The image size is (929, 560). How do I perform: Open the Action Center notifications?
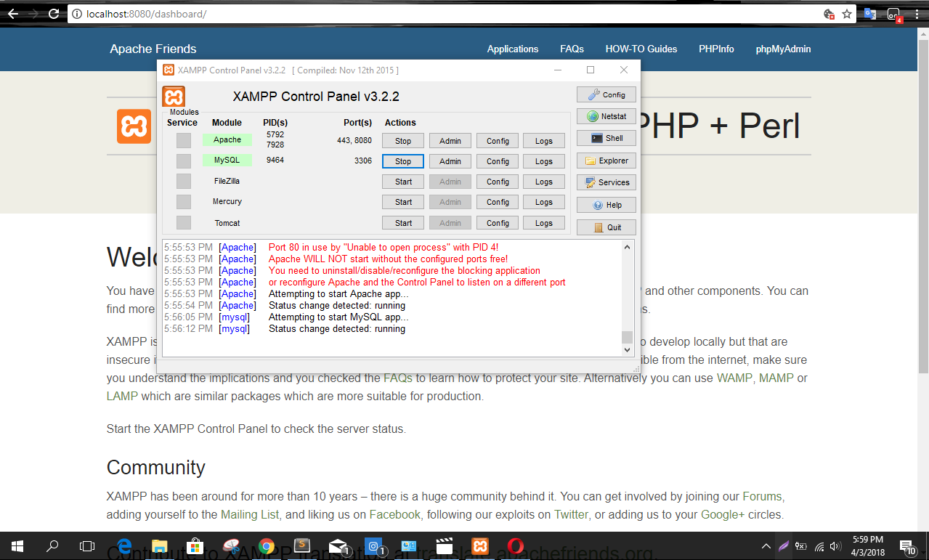907,546
